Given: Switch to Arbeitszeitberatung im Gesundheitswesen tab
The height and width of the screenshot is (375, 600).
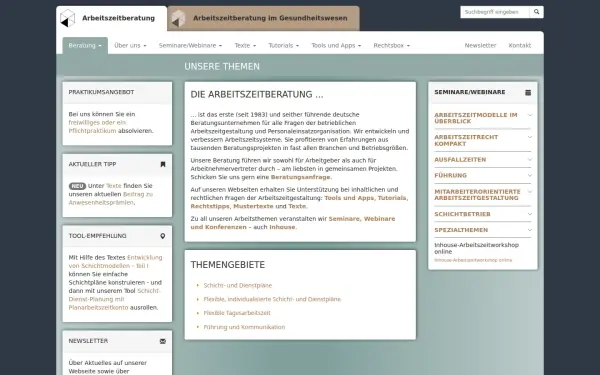Looking at the screenshot, I should [263, 18].
